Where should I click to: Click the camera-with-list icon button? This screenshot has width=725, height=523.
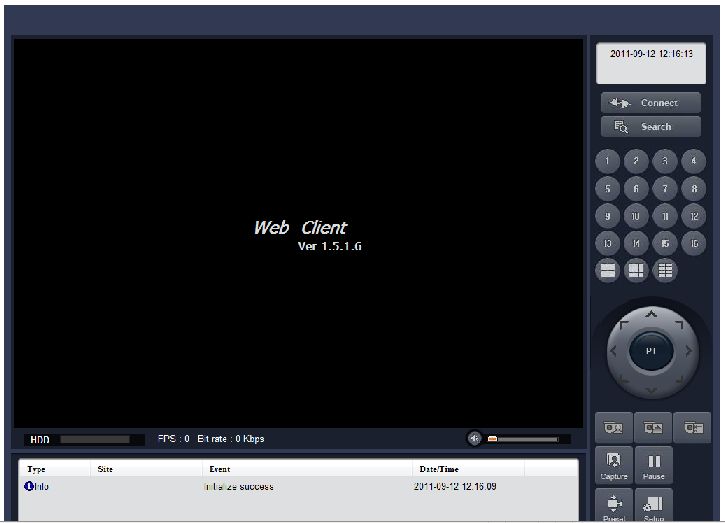click(692, 428)
